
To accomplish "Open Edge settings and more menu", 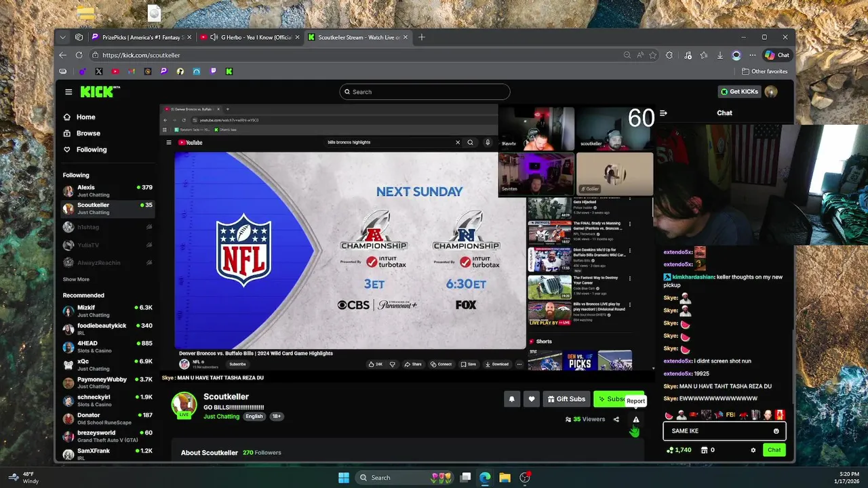I will [753, 55].
